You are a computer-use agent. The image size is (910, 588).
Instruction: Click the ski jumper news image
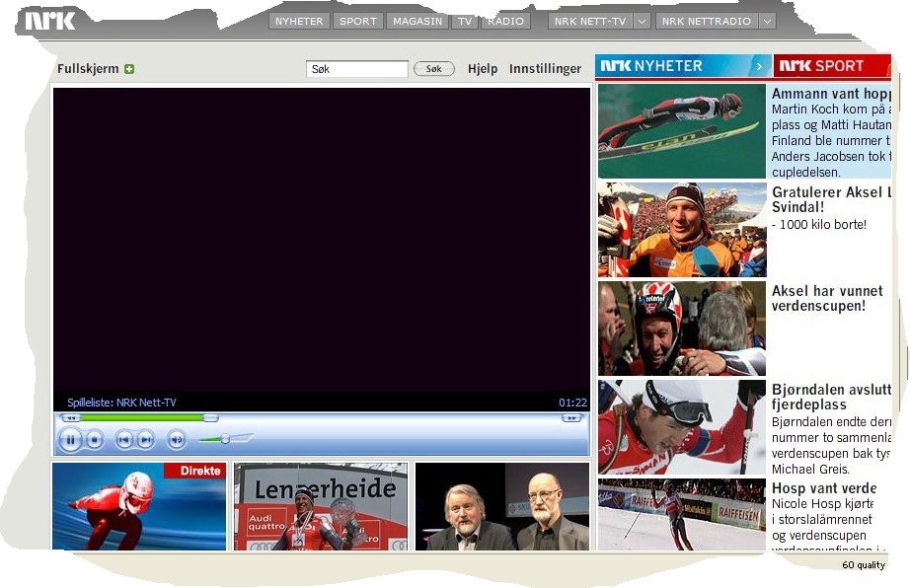pyautogui.click(x=682, y=131)
